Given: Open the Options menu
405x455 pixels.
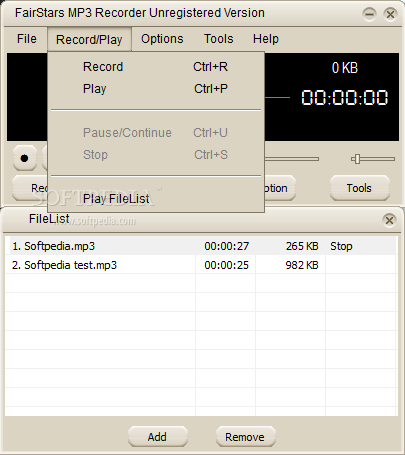Looking at the screenshot, I should click(162, 39).
